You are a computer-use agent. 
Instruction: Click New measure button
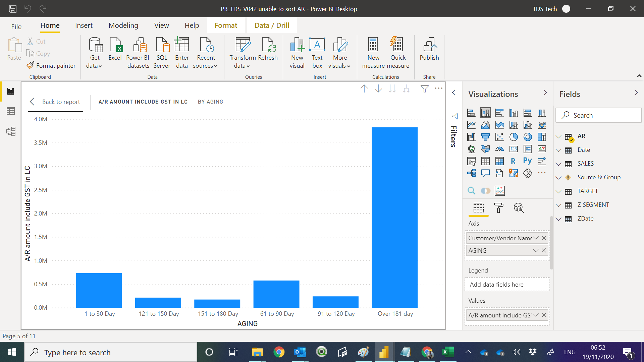click(x=373, y=53)
